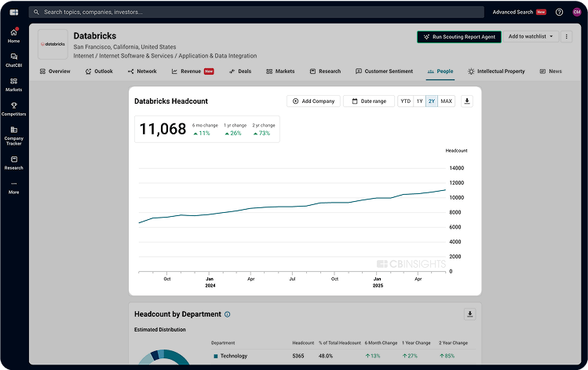Run Scouting Report Agent

[x=458, y=37]
